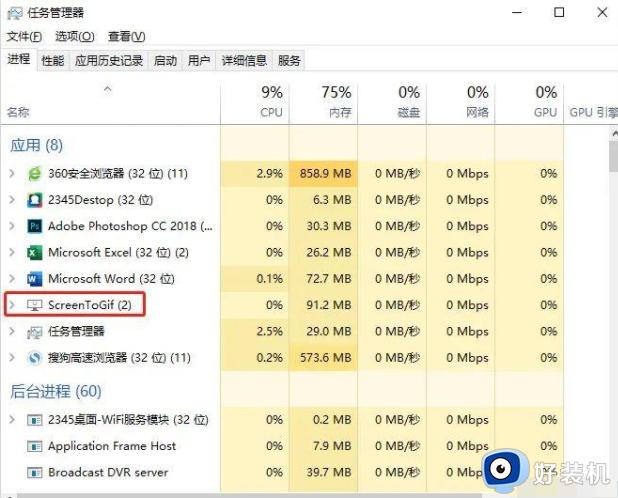618x498 pixels.
Task: Open the 选项(O) menu
Action: click(74, 37)
